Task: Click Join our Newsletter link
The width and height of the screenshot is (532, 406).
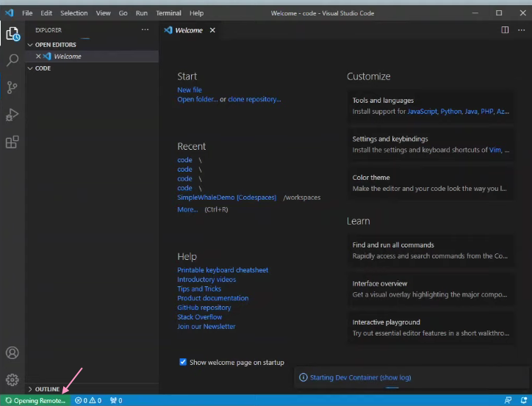Action: 206,327
